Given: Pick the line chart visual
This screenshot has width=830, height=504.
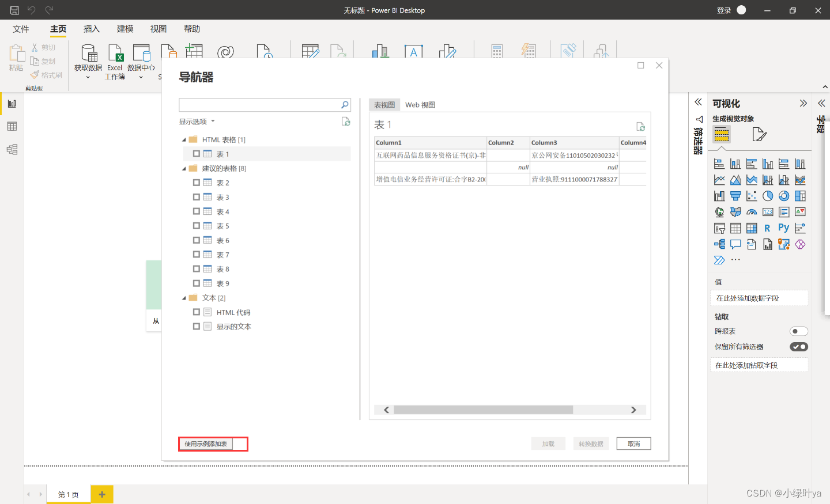Looking at the screenshot, I should (719, 180).
